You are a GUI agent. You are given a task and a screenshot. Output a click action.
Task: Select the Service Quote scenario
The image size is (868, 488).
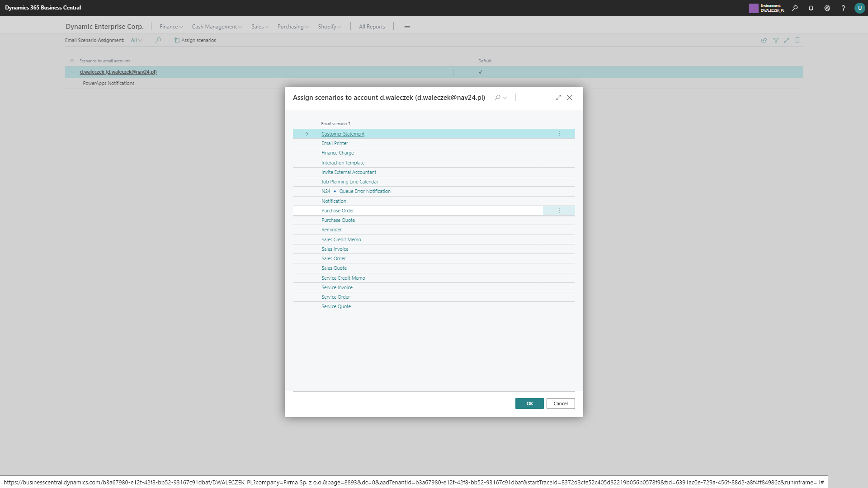[336, 306]
